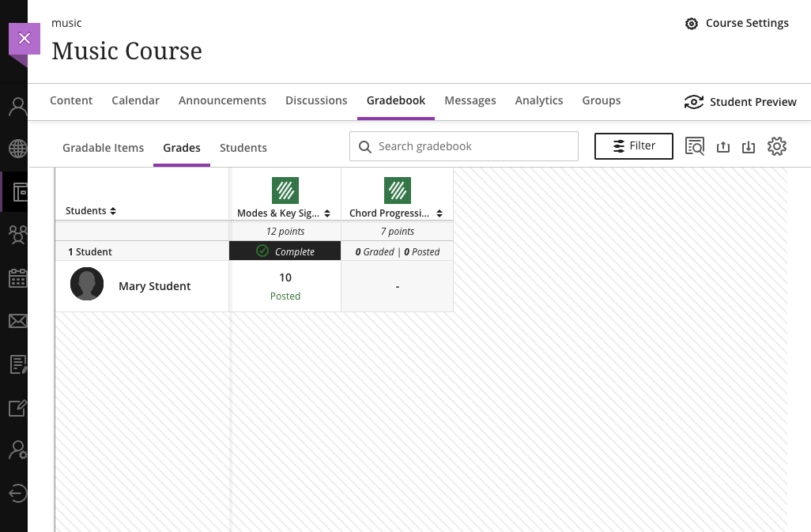Open the sidebar calendar icon
811x532 pixels.
[17, 277]
